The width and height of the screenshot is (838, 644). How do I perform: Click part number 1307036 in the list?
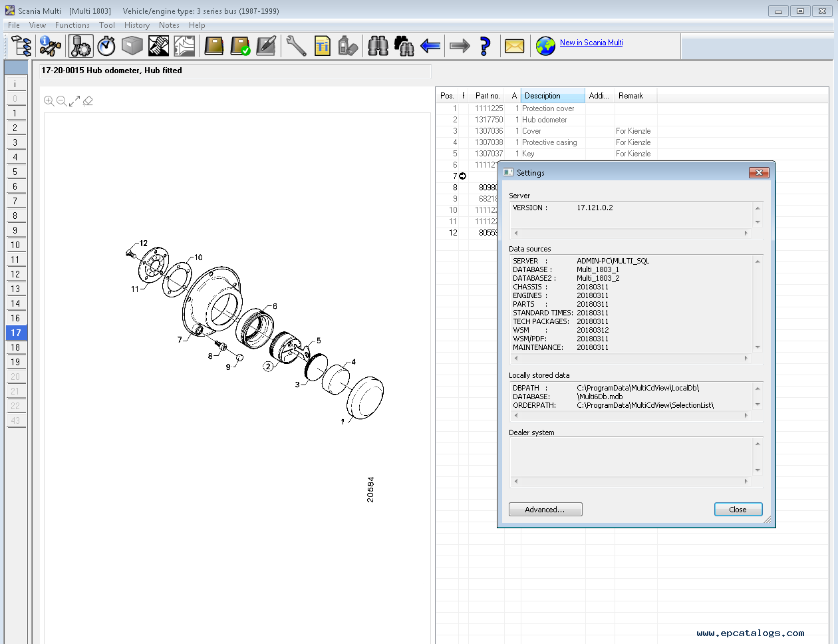489,131
